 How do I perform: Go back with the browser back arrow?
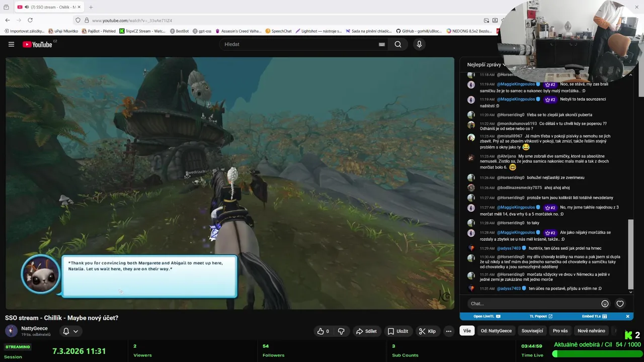pyautogui.click(x=8, y=20)
